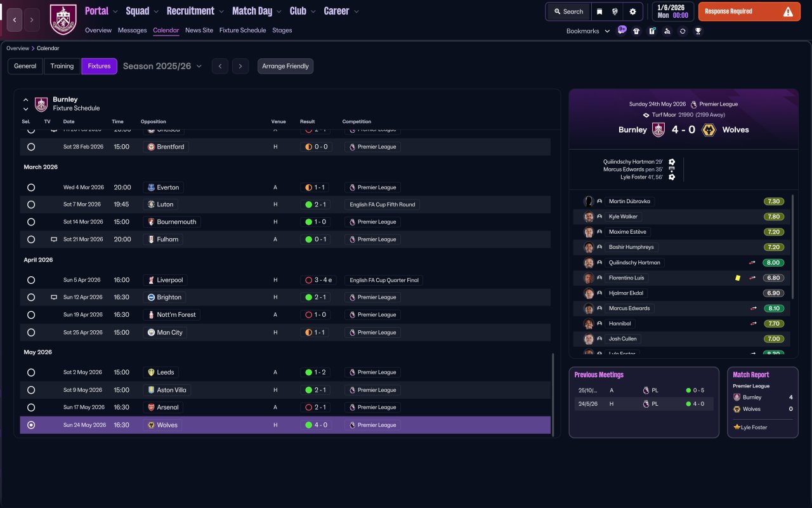Click the fixtures list vertical scrollbar
Screen dimensions: 812x508
[553, 394]
